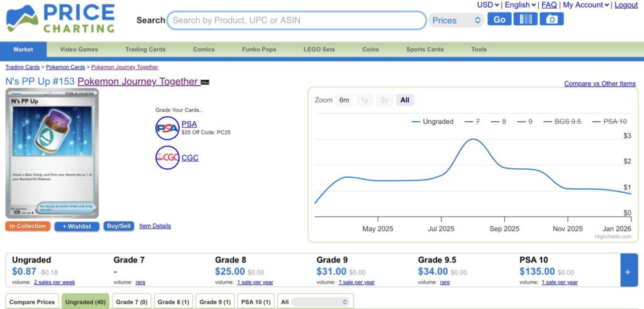The height and width of the screenshot is (309, 644).
Task: Open the English language dropdown
Action: point(520,5)
